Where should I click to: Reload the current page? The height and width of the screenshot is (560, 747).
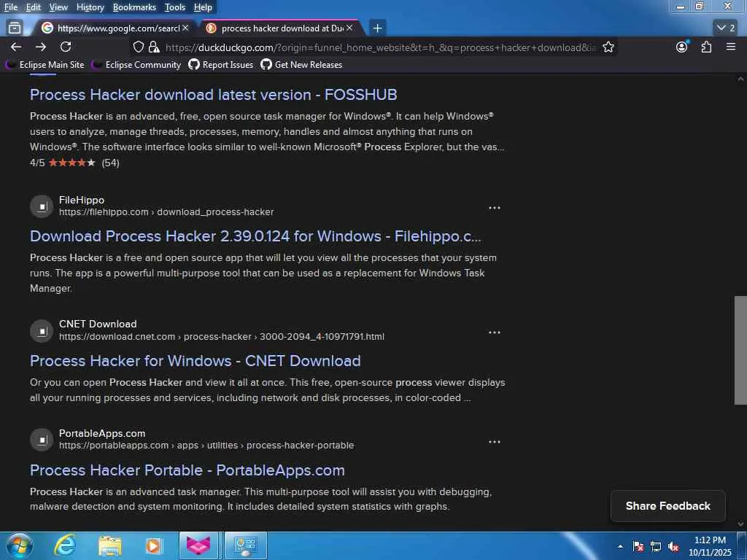click(66, 47)
